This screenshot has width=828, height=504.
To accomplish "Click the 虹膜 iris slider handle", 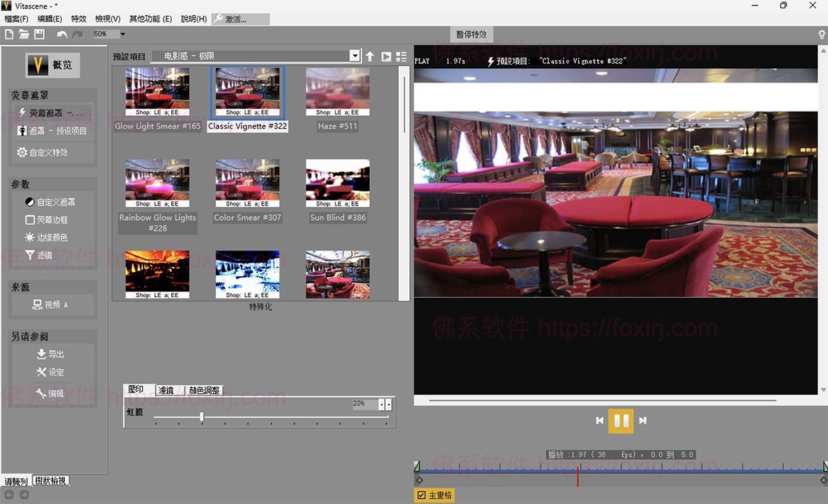I will coord(201,416).
